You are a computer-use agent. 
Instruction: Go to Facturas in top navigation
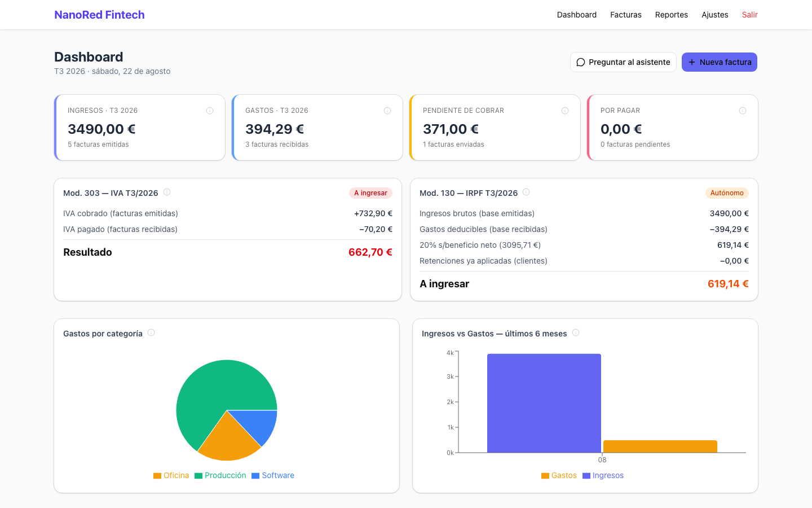pyautogui.click(x=626, y=15)
